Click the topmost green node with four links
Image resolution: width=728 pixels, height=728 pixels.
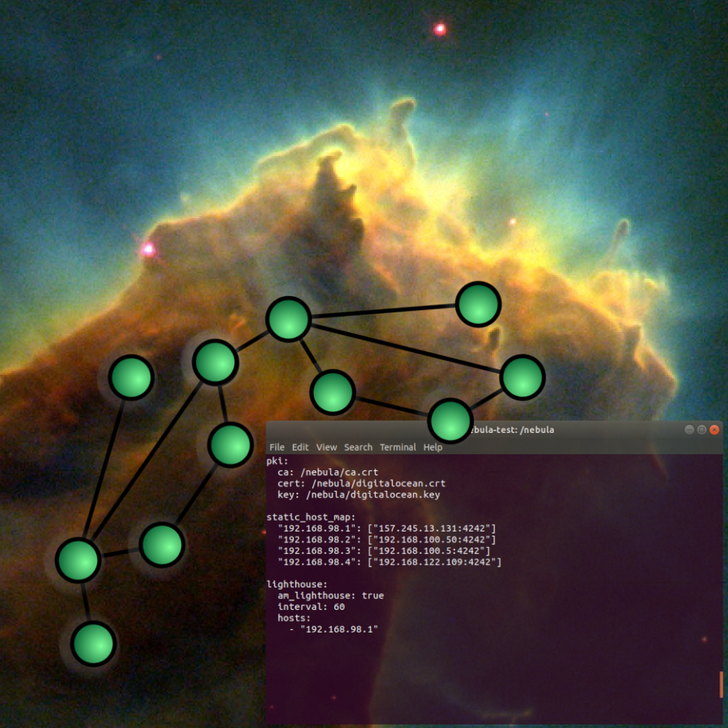(288, 319)
